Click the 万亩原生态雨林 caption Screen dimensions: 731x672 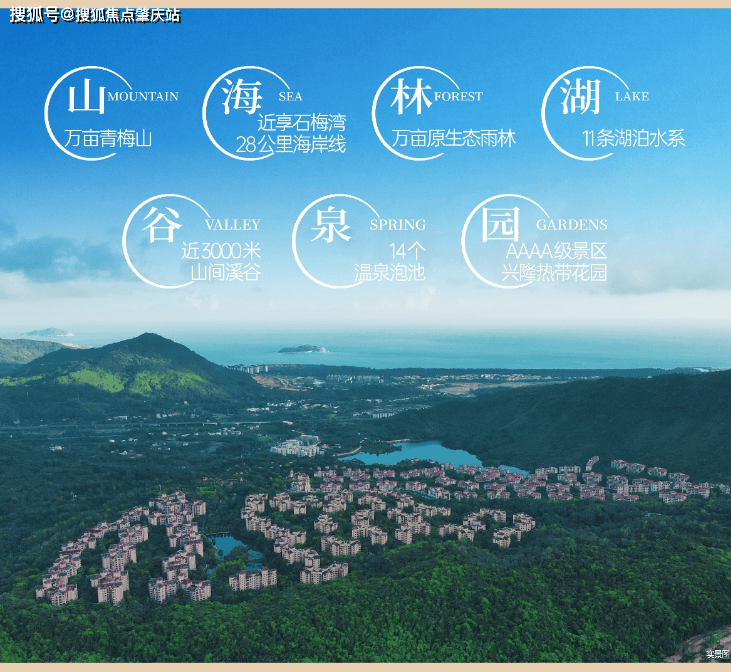pyautogui.click(x=454, y=139)
